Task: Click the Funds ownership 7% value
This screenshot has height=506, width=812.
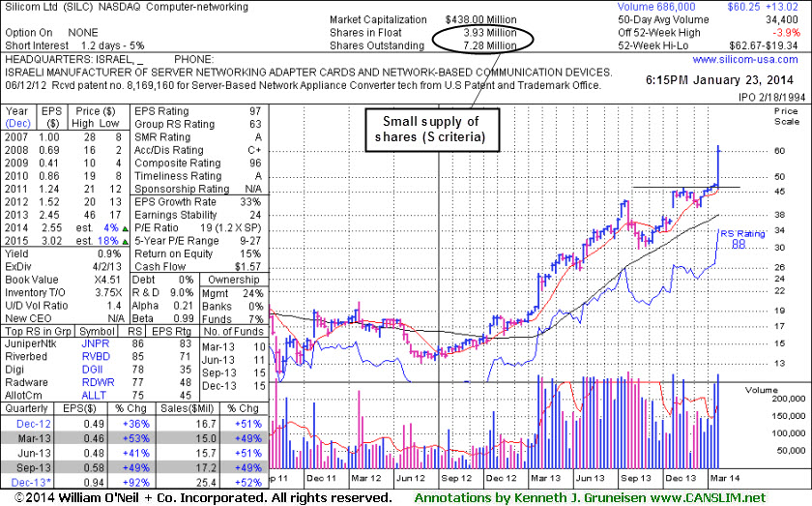Action: [255, 319]
